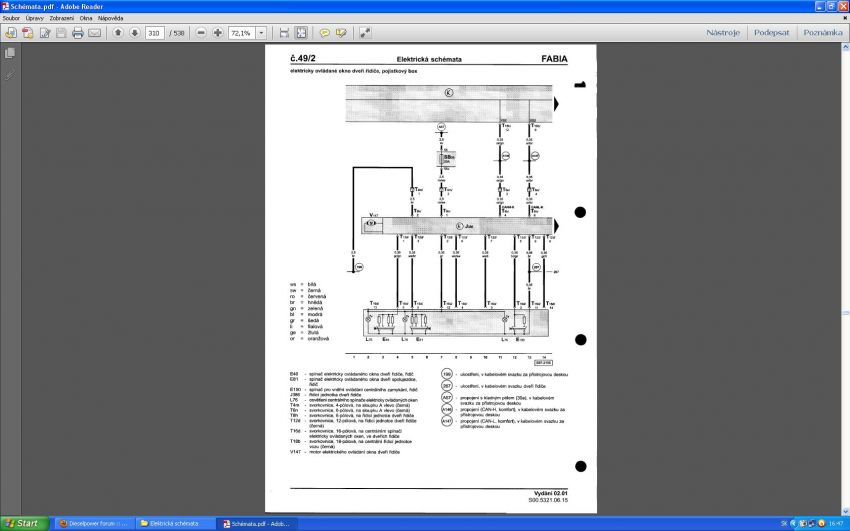850x531 pixels.
Task: Show page thumbnails panel in sidebar
Action: 10,53
